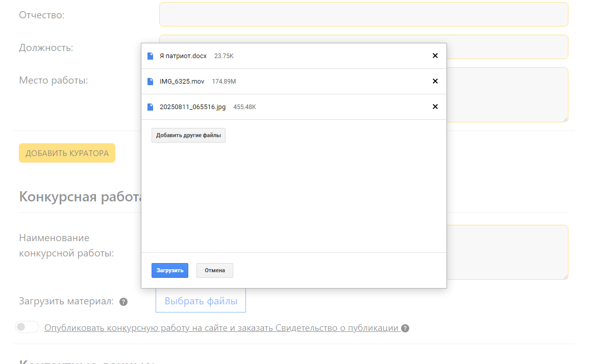This screenshot has width=596, height=364.
Task: Grab the Место работы textarea resize handle
Action: click(565, 119)
